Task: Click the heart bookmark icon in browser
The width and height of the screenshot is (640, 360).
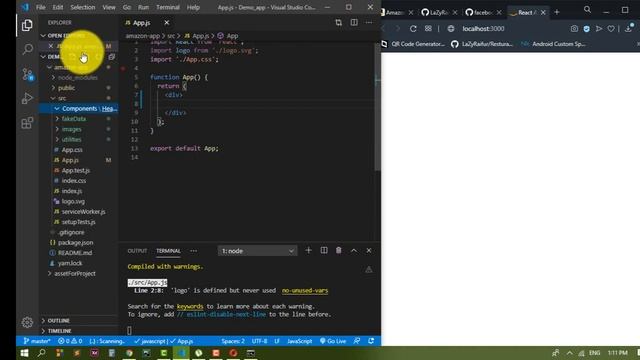Action: 611,29
